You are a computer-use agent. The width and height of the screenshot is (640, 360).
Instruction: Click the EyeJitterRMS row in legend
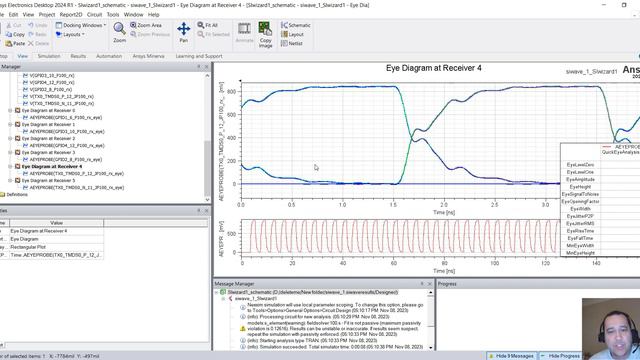[x=580, y=224]
